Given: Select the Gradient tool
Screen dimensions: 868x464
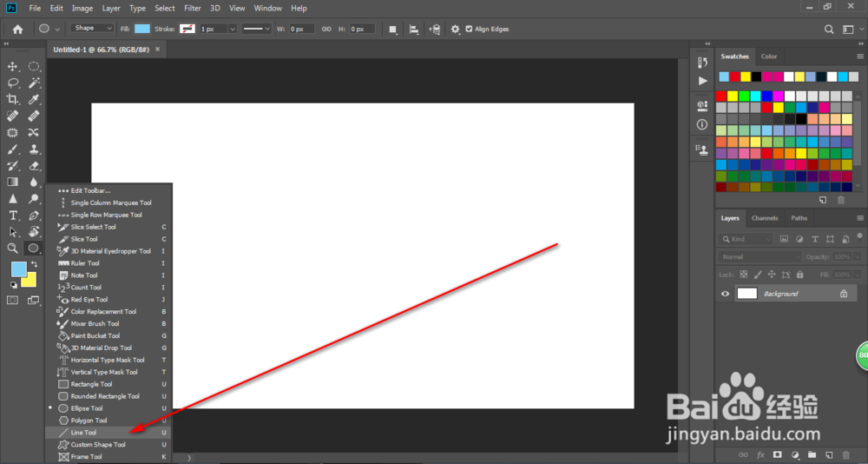Looking at the screenshot, I should [x=12, y=182].
